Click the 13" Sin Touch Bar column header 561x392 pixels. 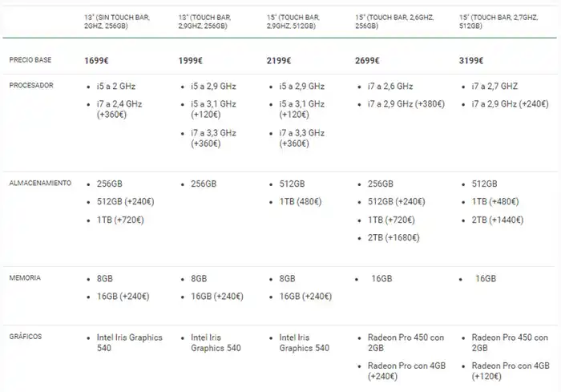click(117, 22)
